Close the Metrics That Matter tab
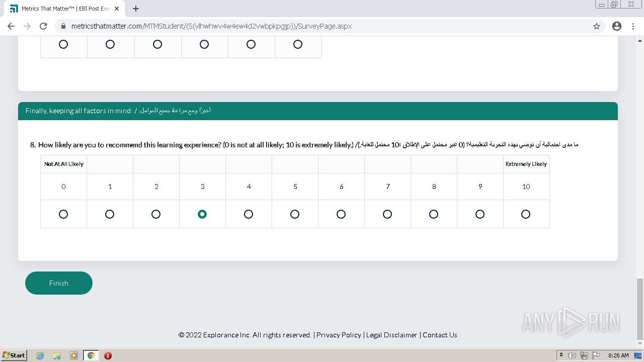The width and height of the screenshot is (644, 362). tap(117, 9)
